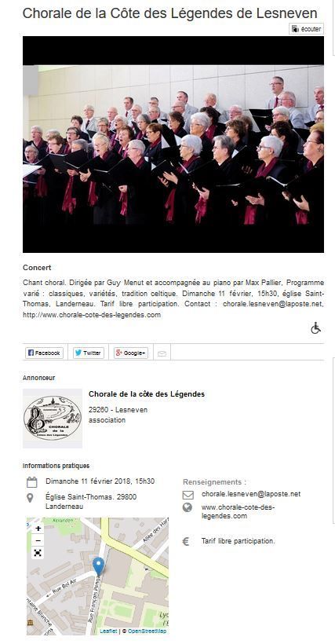Toggle the map fullscreen view
This screenshot has height=644, width=335.
coord(38,553)
